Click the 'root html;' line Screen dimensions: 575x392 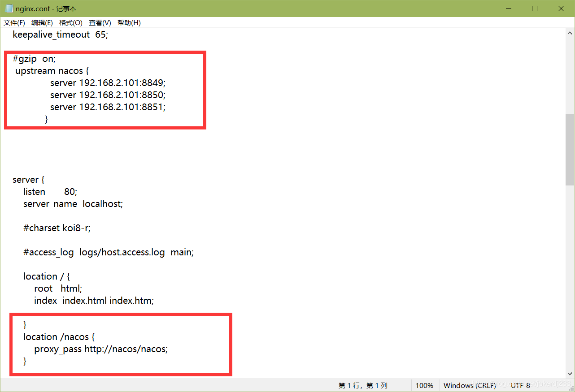58,289
